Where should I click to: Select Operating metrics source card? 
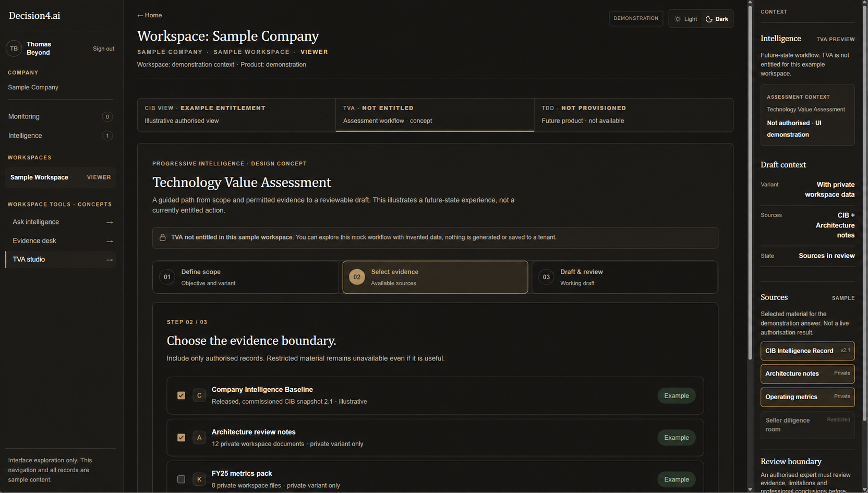pyautogui.click(x=807, y=397)
